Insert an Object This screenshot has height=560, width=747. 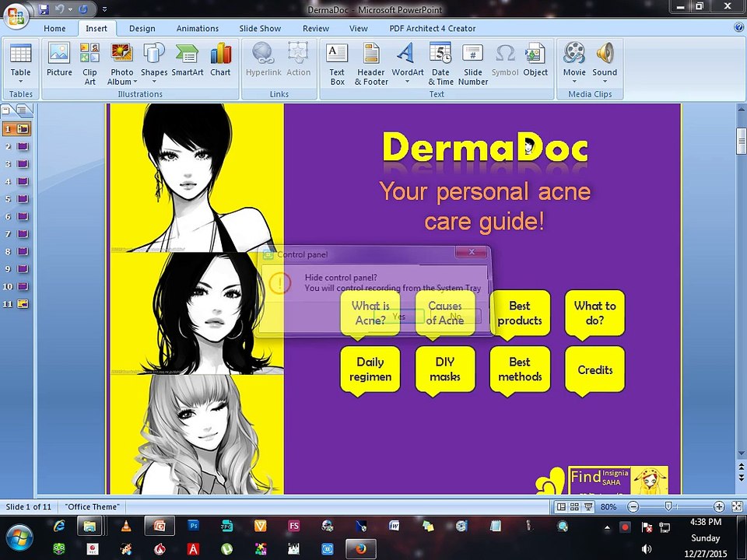[535, 60]
